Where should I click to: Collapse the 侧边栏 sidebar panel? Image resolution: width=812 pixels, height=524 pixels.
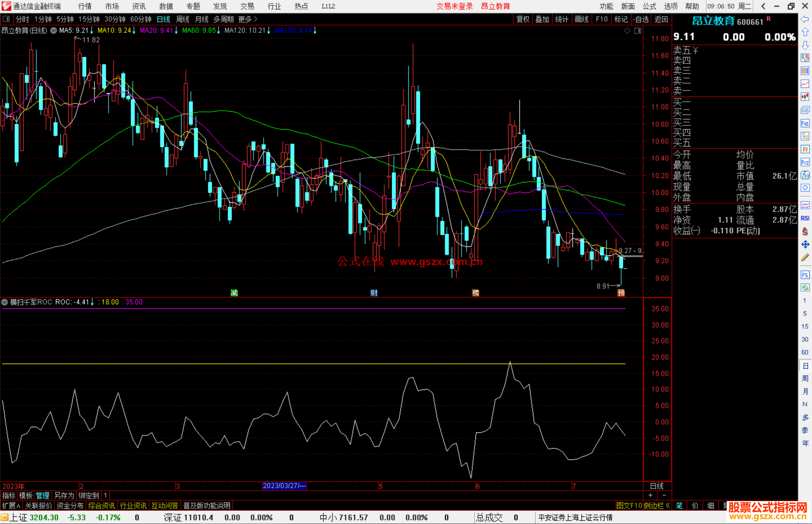point(657,506)
